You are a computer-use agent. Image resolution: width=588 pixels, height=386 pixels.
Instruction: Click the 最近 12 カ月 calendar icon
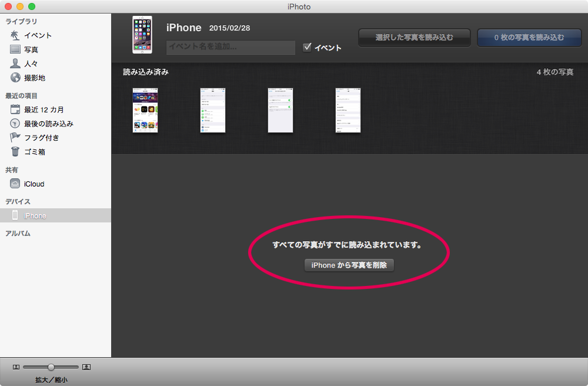click(15, 109)
